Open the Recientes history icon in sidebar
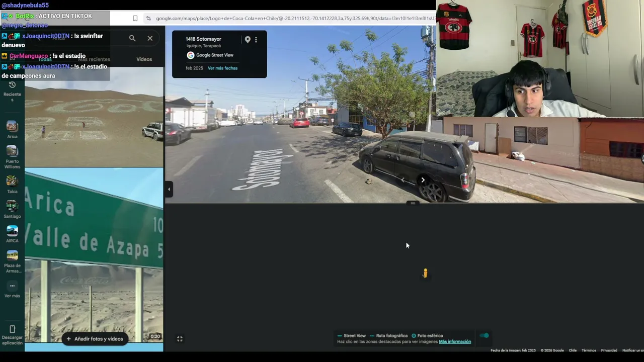 (x=12, y=84)
